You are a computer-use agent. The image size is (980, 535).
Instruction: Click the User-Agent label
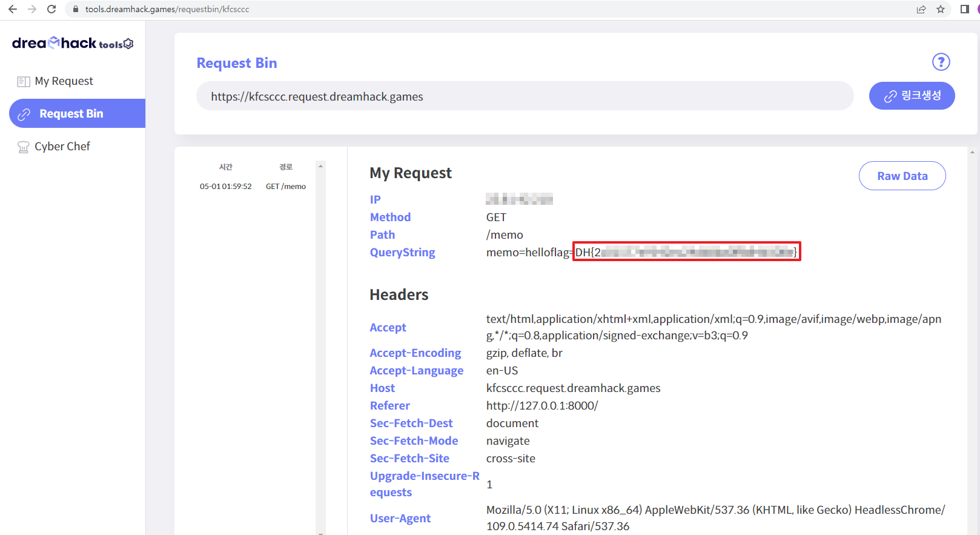[x=400, y=518]
